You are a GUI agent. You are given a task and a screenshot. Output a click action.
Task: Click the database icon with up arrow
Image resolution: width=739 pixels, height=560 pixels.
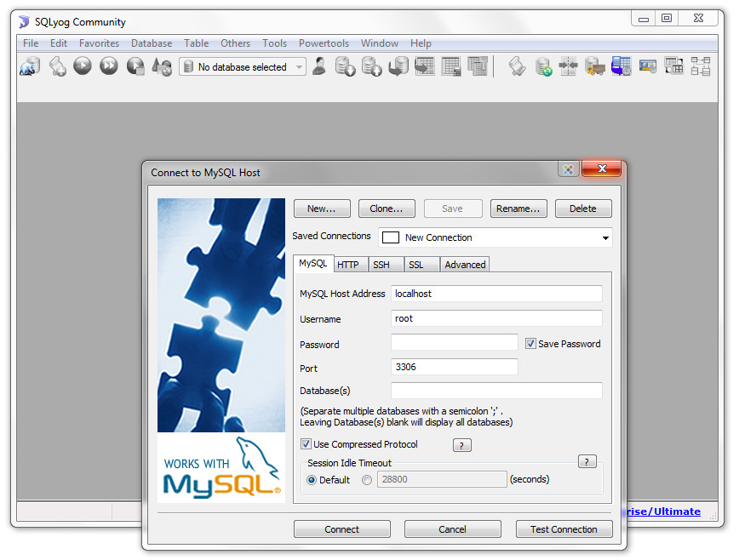click(372, 66)
